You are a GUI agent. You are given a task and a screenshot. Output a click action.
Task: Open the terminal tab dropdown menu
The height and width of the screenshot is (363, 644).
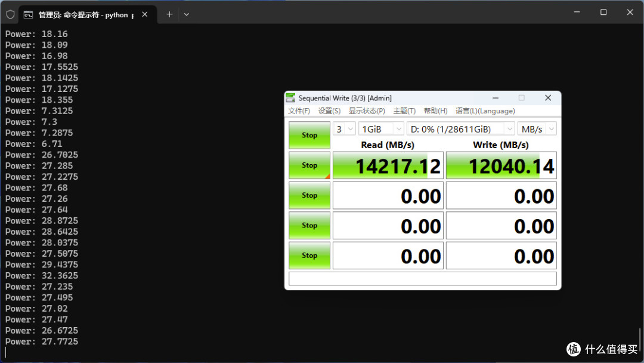187,14
